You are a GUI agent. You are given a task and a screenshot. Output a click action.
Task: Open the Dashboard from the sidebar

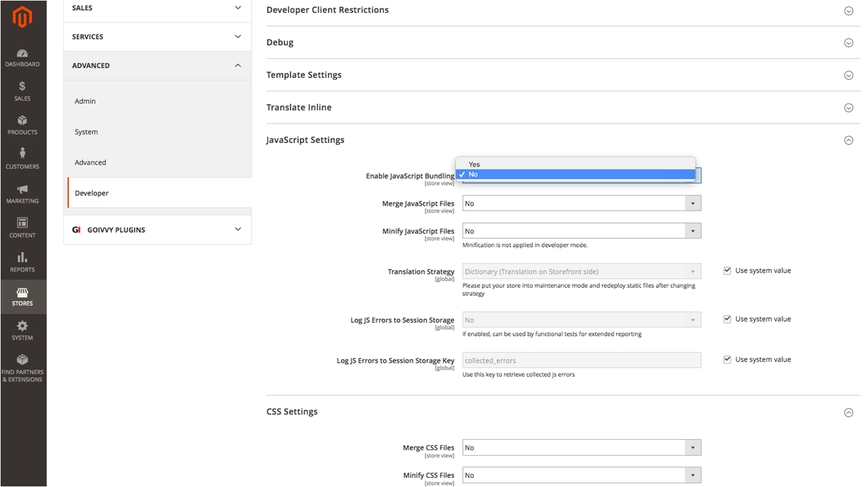(23, 58)
